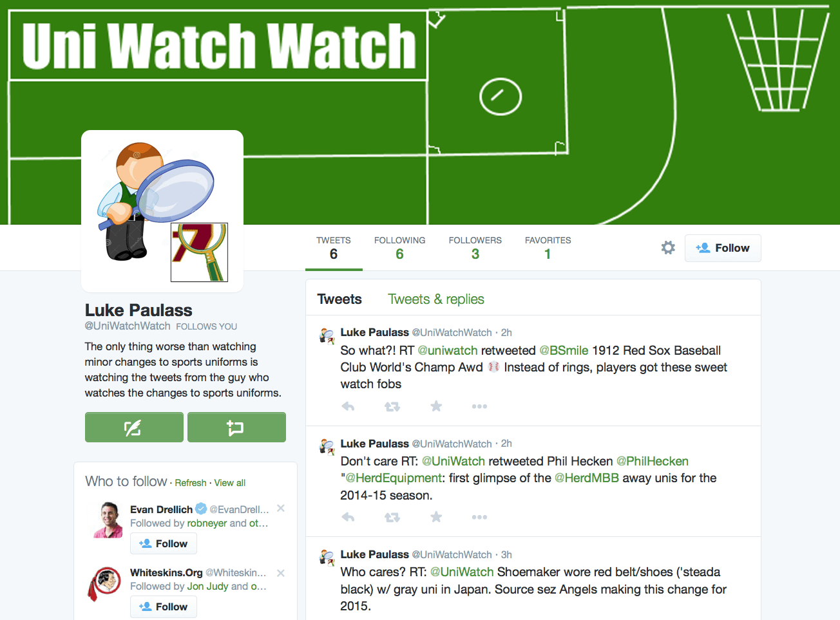The image size is (840, 620).
Task: Reply to the Red Sox watch fobs tweet
Action: [348, 406]
